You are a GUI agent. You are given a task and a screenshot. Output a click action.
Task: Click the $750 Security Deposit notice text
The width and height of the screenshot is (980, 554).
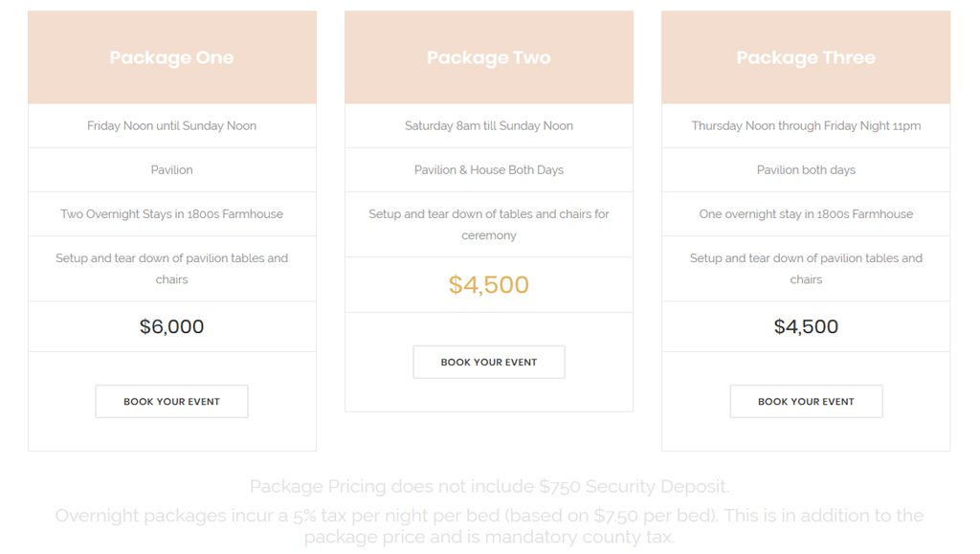tap(489, 486)
